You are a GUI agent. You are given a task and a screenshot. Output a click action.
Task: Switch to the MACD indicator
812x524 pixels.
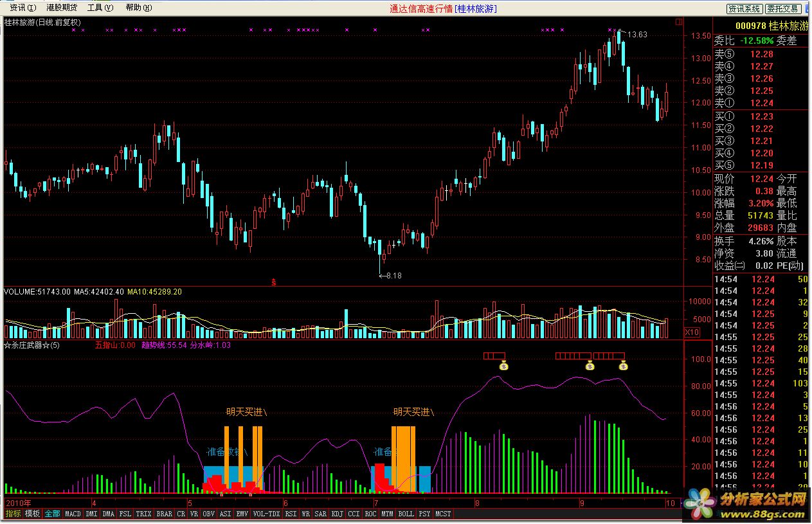pyautogui.click(x=73, y=514)
